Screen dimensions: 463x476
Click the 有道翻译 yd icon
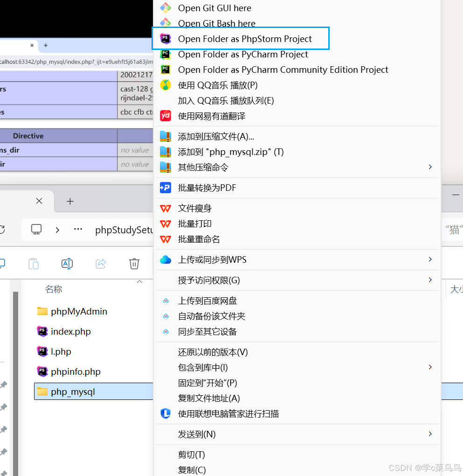point(166,116)
